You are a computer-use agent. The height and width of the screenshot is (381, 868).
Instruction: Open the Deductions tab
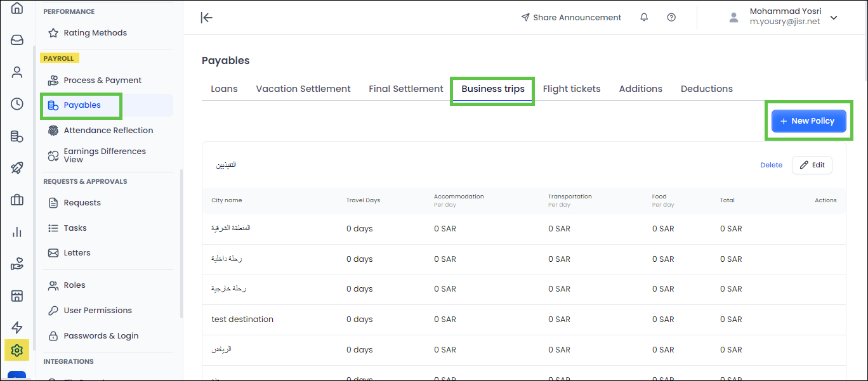click(x=706, y=89)
